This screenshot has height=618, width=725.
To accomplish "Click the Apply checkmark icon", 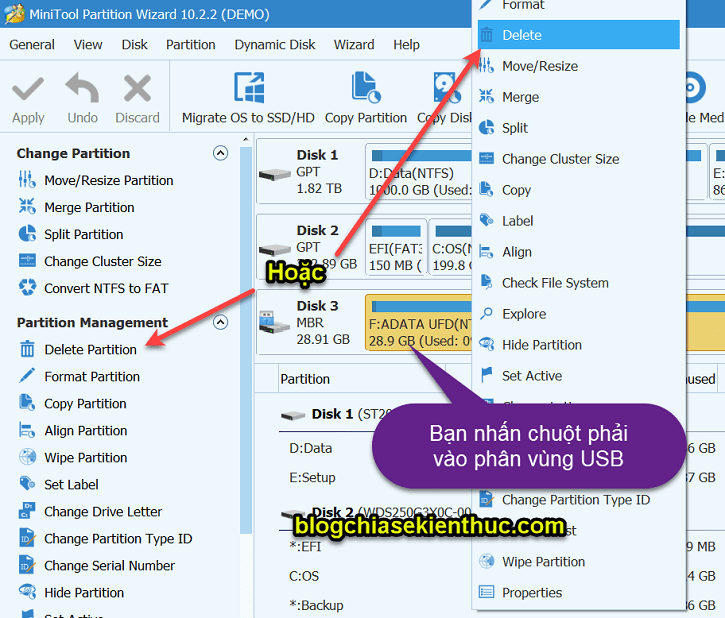I will pyautogui.click(x=28, y=89).
